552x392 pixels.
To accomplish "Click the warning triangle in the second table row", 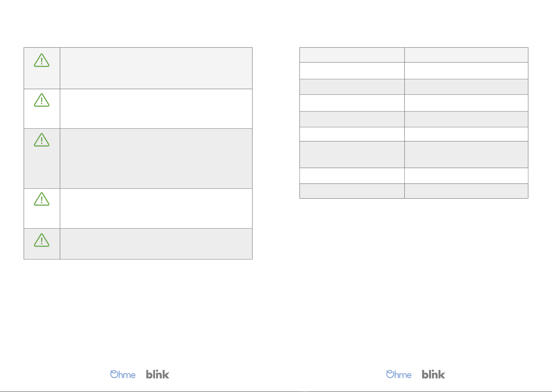I will click(42, 100).
